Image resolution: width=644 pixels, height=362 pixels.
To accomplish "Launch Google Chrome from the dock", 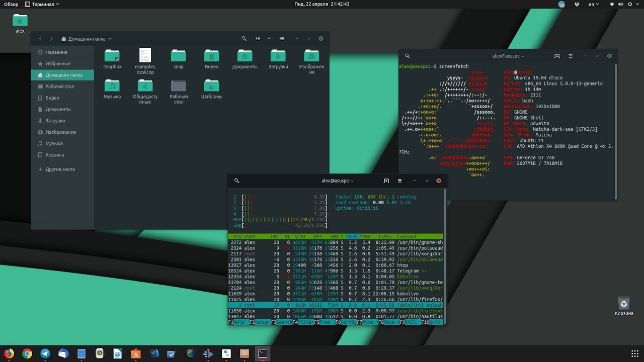I will click(x=27, y=353).
